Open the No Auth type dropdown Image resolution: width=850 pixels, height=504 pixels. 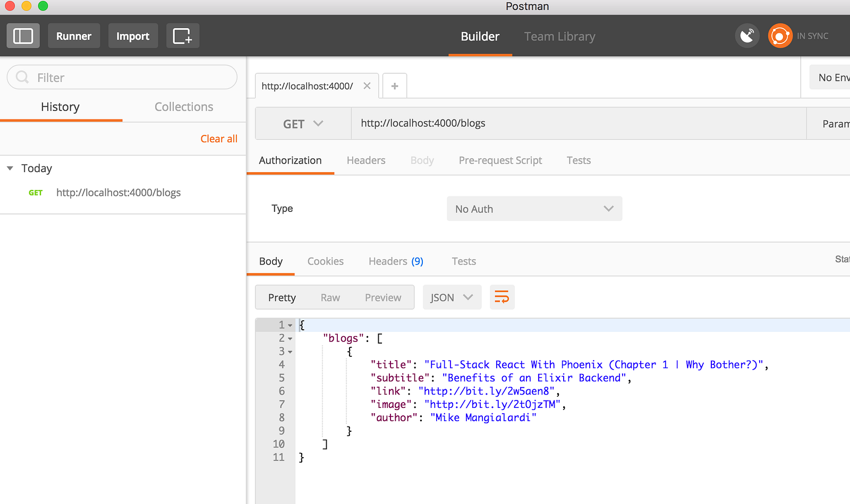pyautogui.click(x=534, y=209)
